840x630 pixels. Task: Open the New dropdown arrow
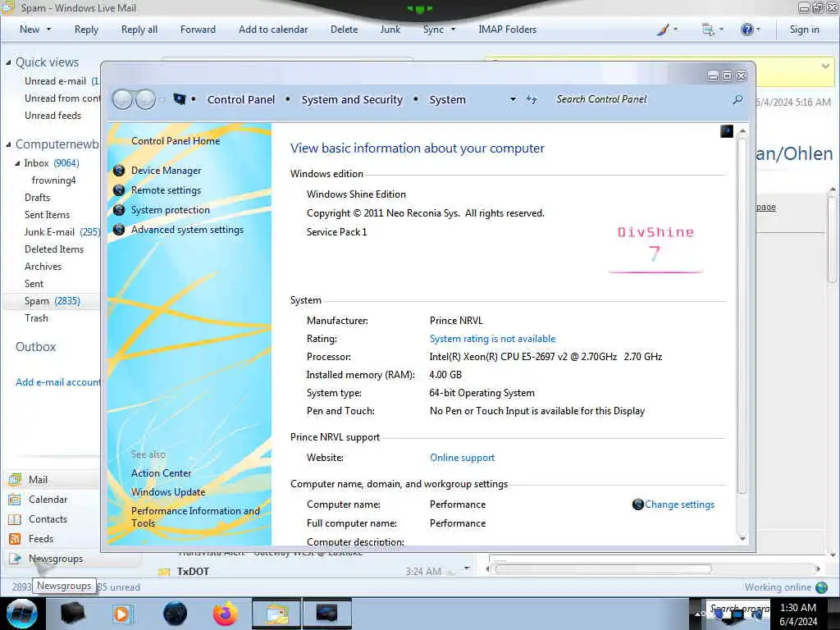(48, 30)
